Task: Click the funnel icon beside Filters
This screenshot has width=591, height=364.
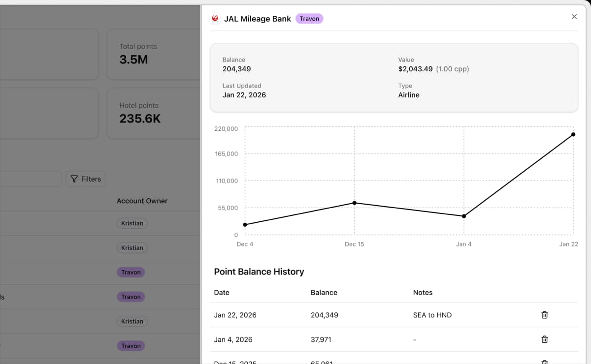Action: [74, 179]
